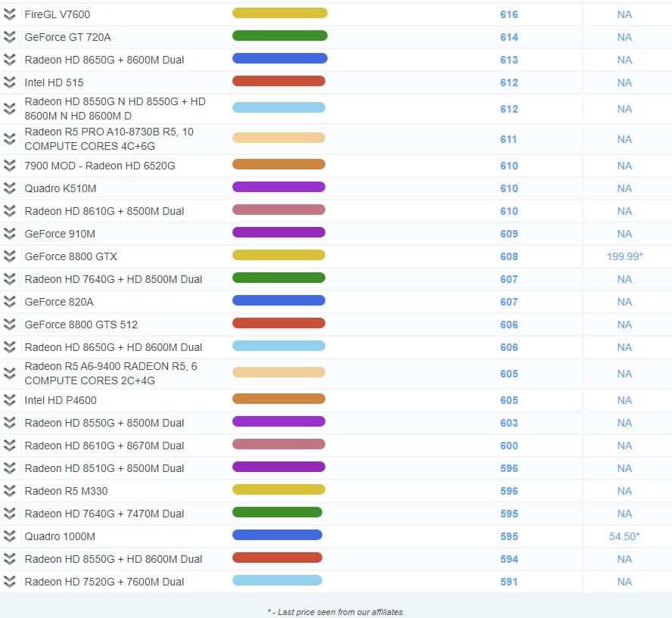Expand the Radeon R5 M330 row chevron
Viewport: 672px width, 618px height.
click(x=9, y=491)
